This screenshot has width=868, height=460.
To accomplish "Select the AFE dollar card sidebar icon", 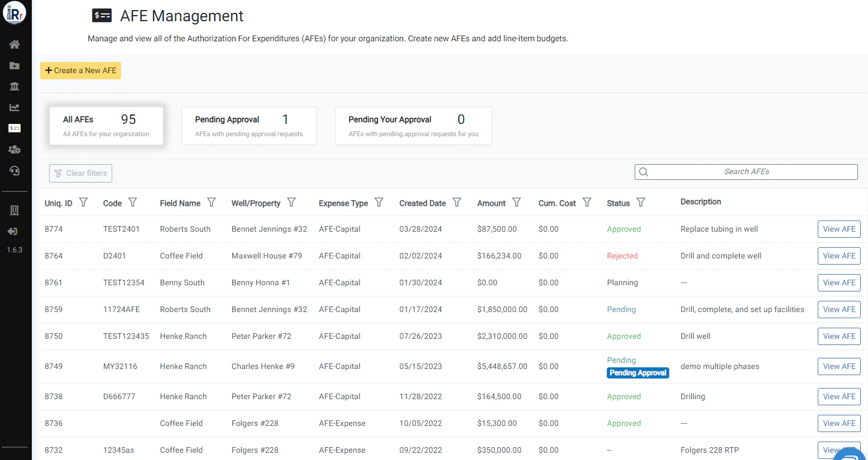I will pos(15,128).
